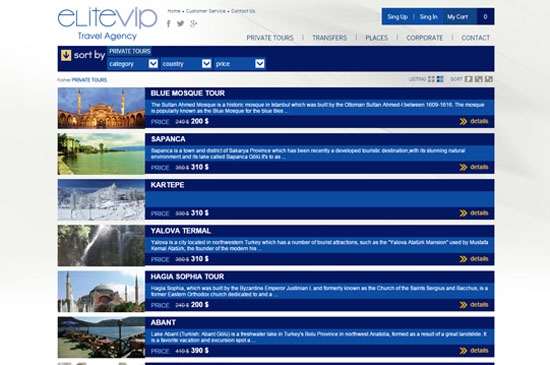This screenshot has width=550, height=365.
Task: Click the sort by down-arrow icon
Action: point(66,55)
